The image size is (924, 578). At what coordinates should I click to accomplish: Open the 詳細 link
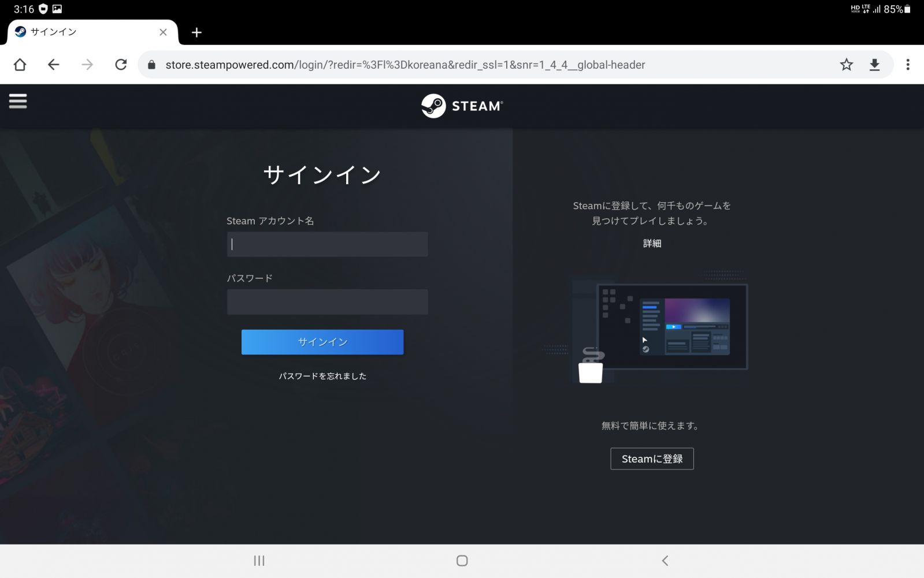(x=652, y=243)
